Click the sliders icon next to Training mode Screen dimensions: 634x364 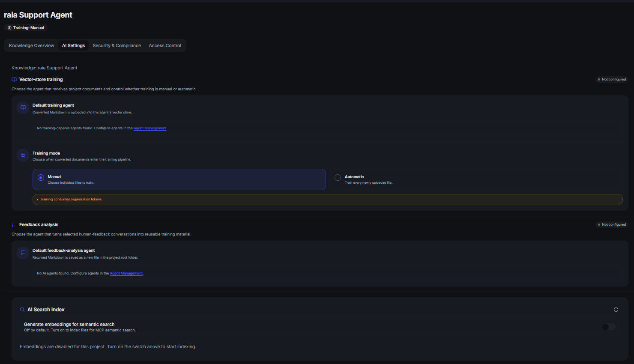click(23, 155)
